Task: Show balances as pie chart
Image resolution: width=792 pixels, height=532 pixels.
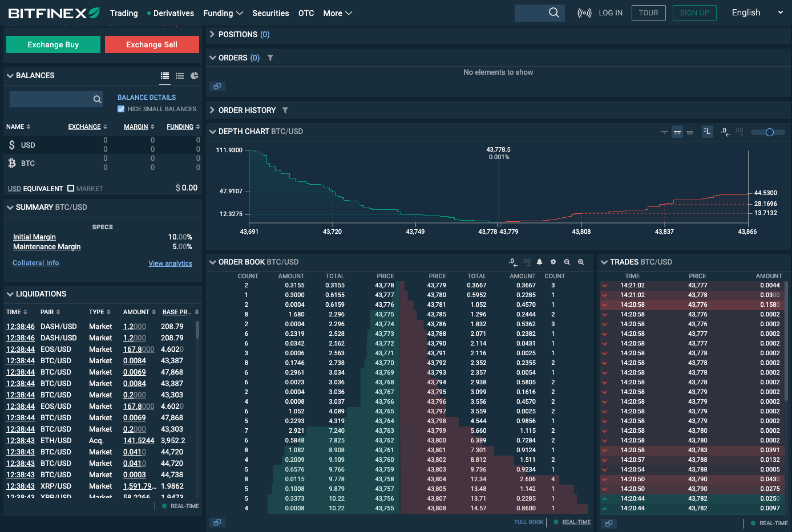Action: (195, 75)
